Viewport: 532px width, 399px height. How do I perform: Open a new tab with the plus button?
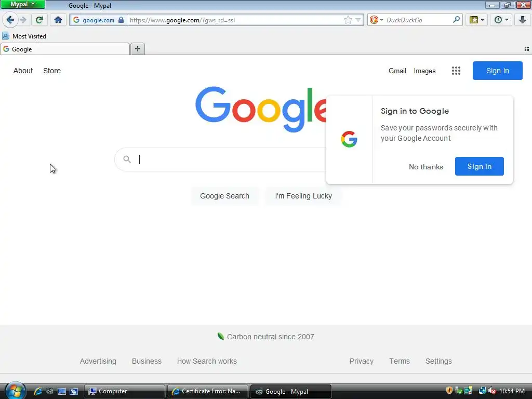[x=137, y=49]
